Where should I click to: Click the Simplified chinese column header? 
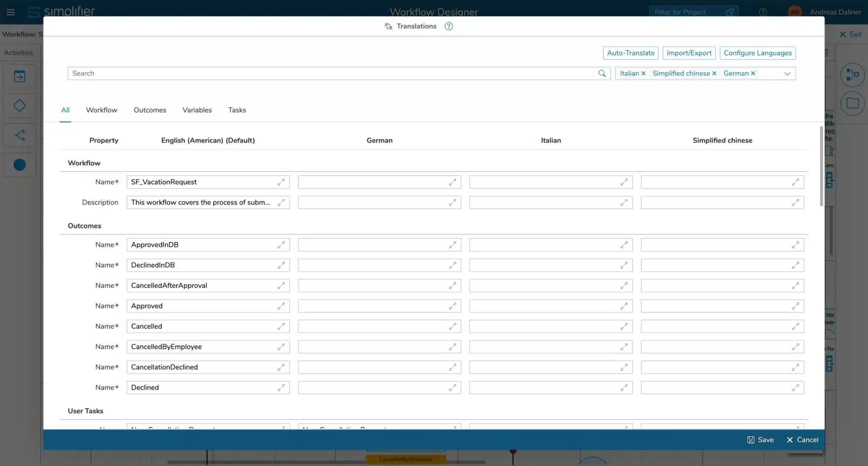pos(722,140)
